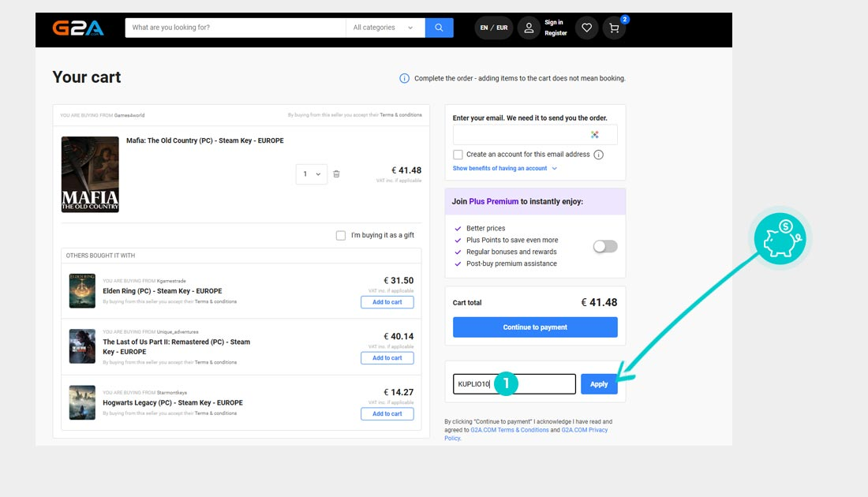
Task: Check the 'I'm buying it as a gift' box
Action: click(x=340, y=235)
